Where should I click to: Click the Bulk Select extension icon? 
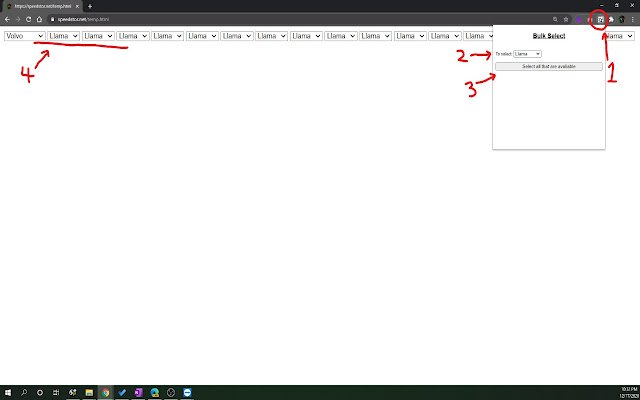[600, 19]
